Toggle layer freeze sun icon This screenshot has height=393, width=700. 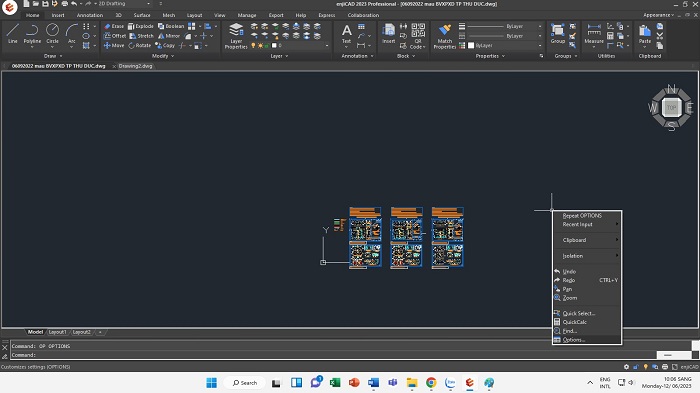coord(260,46)
